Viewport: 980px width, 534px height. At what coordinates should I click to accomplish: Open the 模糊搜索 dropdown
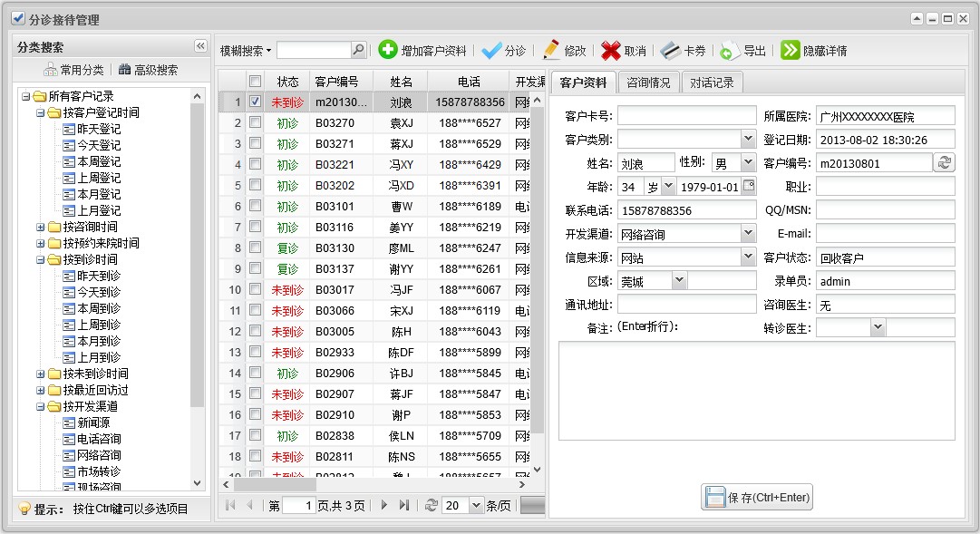(246, 51)
